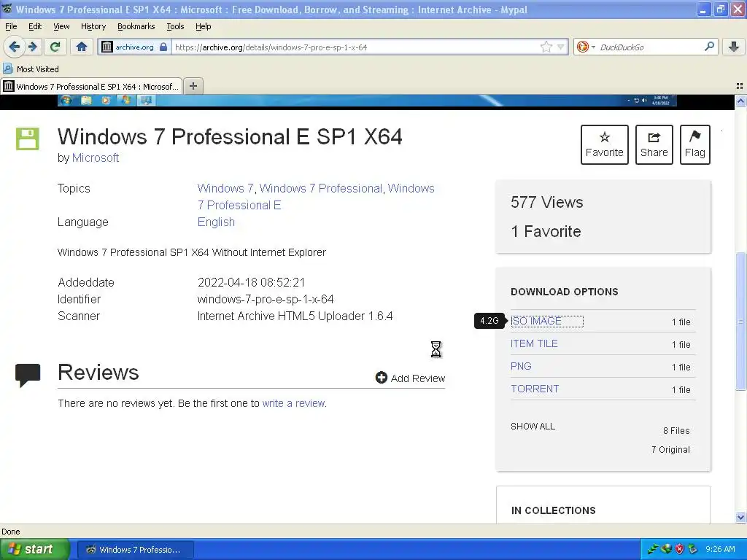Click the 1 Favorite count text
The image size is (747, 560).
tap(546, 231)
